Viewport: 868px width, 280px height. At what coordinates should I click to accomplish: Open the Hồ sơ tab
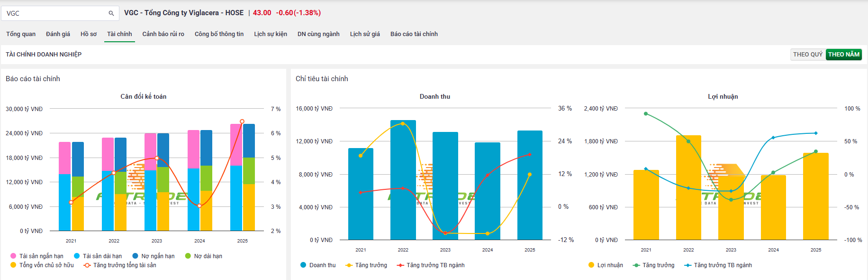(89, 34)
